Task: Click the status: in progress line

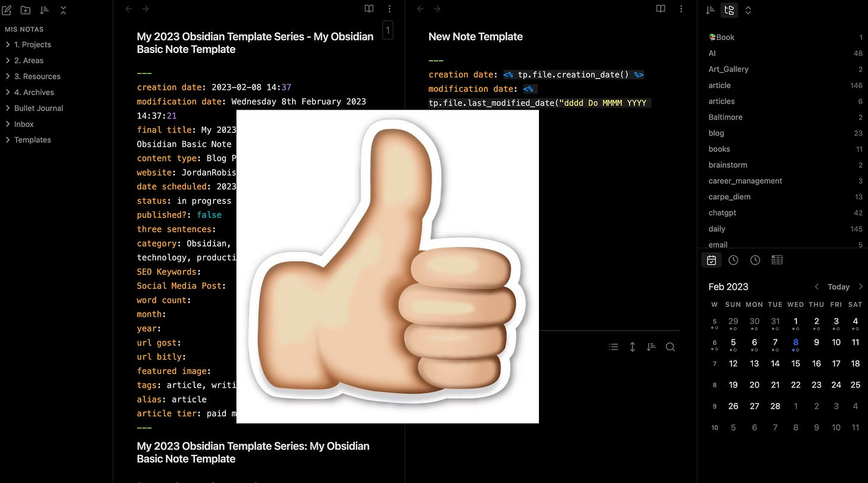Action: (184, 201)
